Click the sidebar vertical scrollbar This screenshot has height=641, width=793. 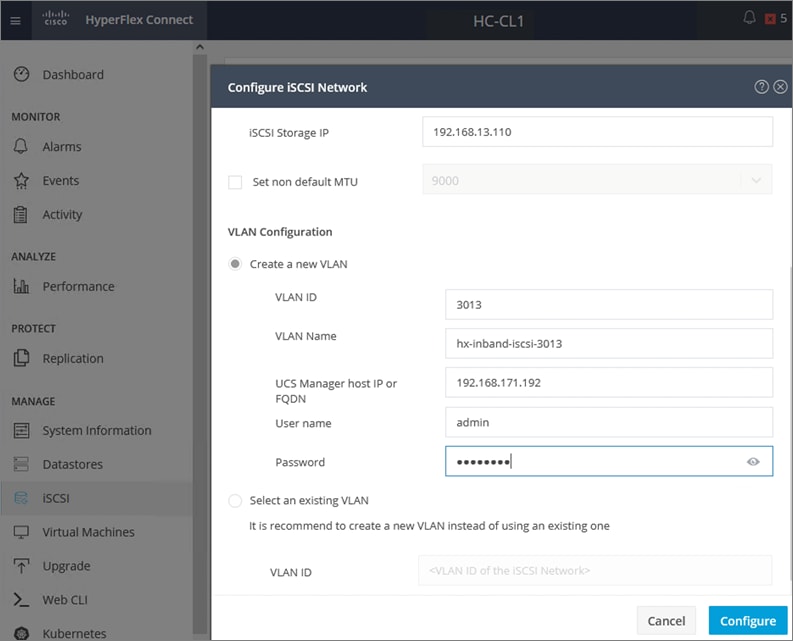click(x=200, y=344)
